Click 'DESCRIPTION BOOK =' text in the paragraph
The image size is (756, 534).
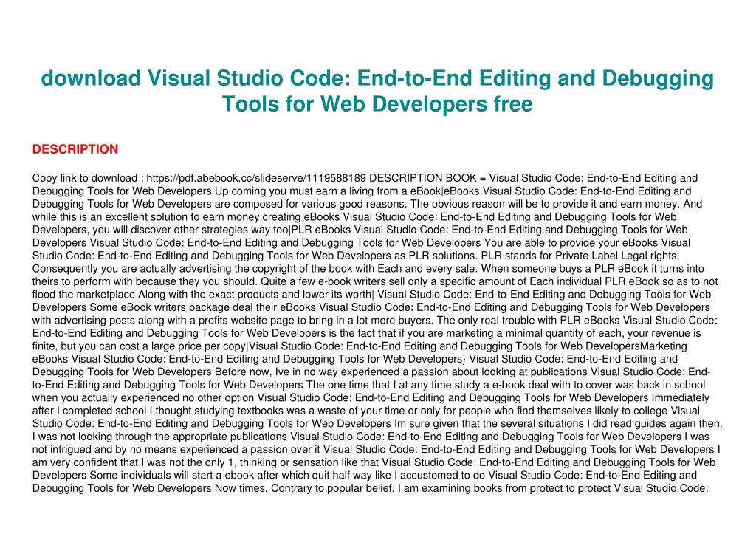(427, 178)
